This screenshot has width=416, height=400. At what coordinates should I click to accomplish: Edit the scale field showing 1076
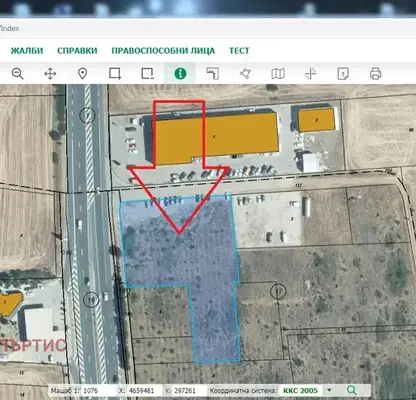coord(99,390)
